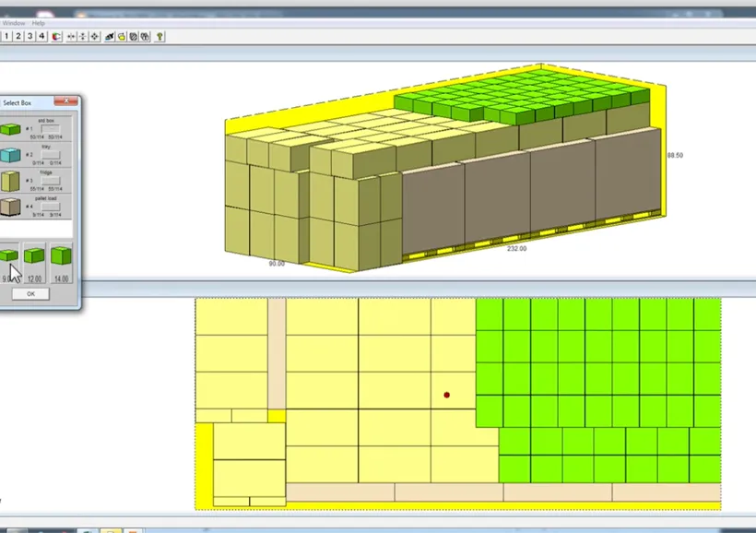Click the yellow key icon in toolbar
Screen dimensions: 756x533
[x=159, y=36]
